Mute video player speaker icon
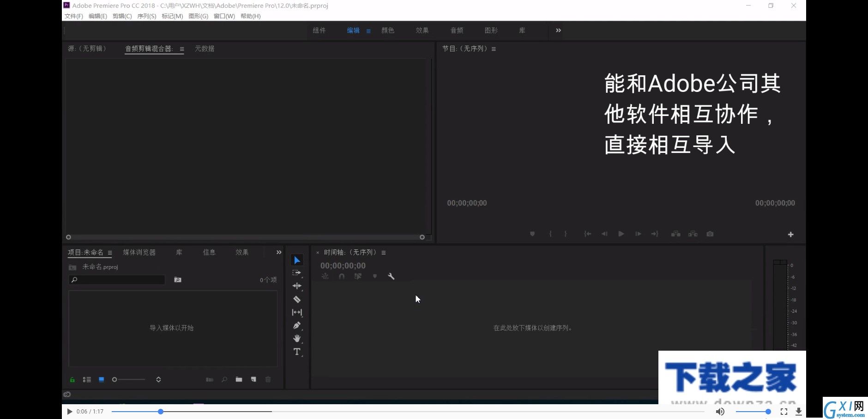The width and height of the screenshot is (868, 419). [x=720, y=412]
